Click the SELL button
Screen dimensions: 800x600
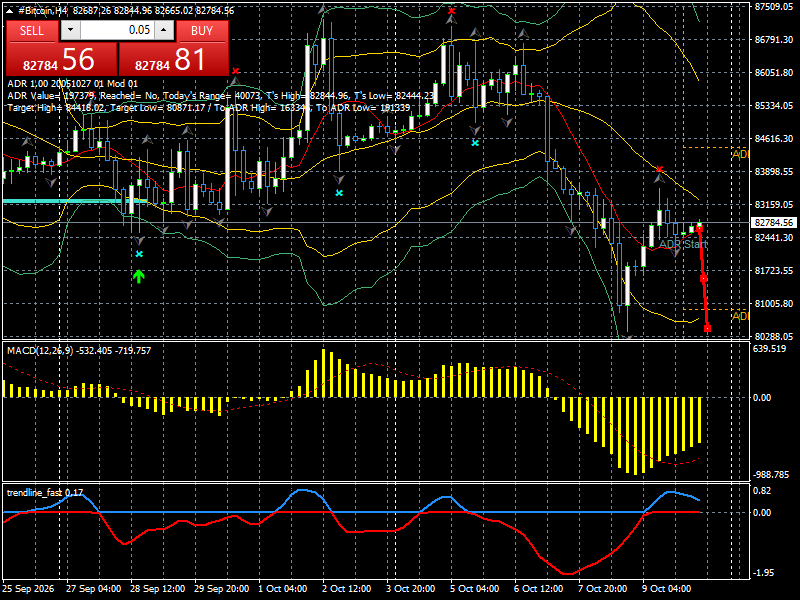pyautogui.click(x=32, y=31)
